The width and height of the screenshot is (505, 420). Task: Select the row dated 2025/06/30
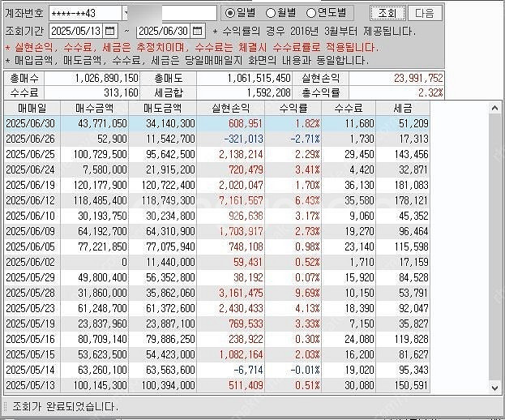(x=217, y=123)
